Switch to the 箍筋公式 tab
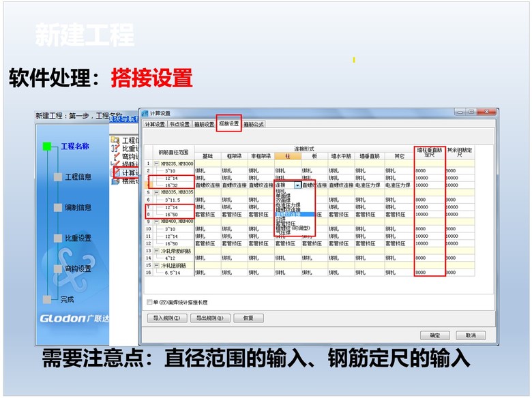 pyautogui.click(x=254, y=125)
